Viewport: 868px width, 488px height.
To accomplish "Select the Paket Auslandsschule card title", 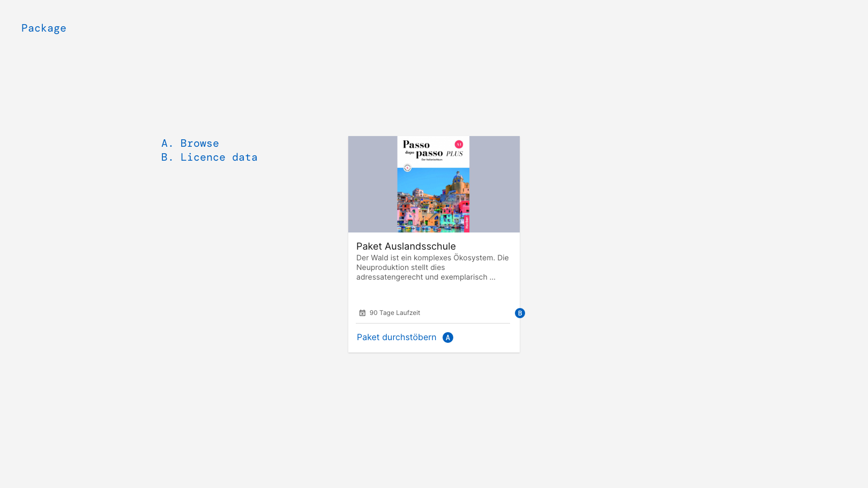I will click(x=406, y=246).
